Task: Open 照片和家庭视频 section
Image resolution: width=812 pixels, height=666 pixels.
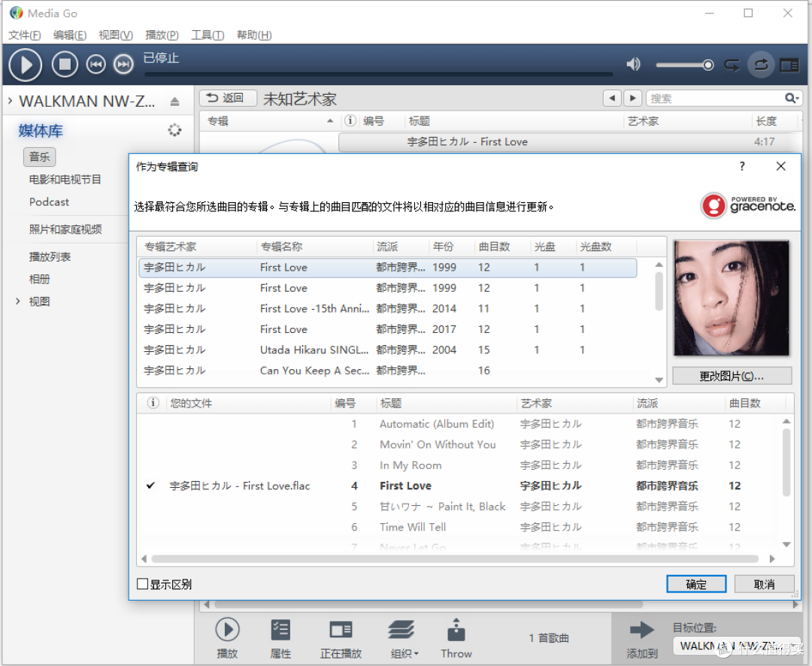Action: (x=65, y=229)
